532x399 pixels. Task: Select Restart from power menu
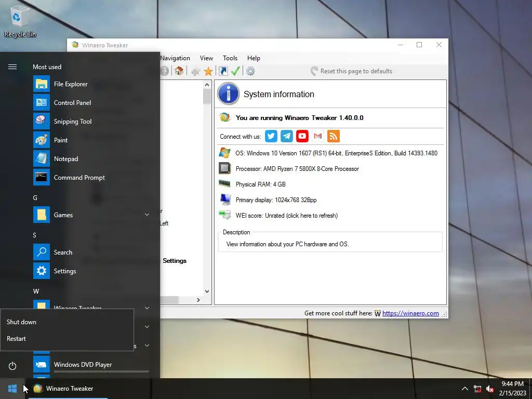coord(67,339)
